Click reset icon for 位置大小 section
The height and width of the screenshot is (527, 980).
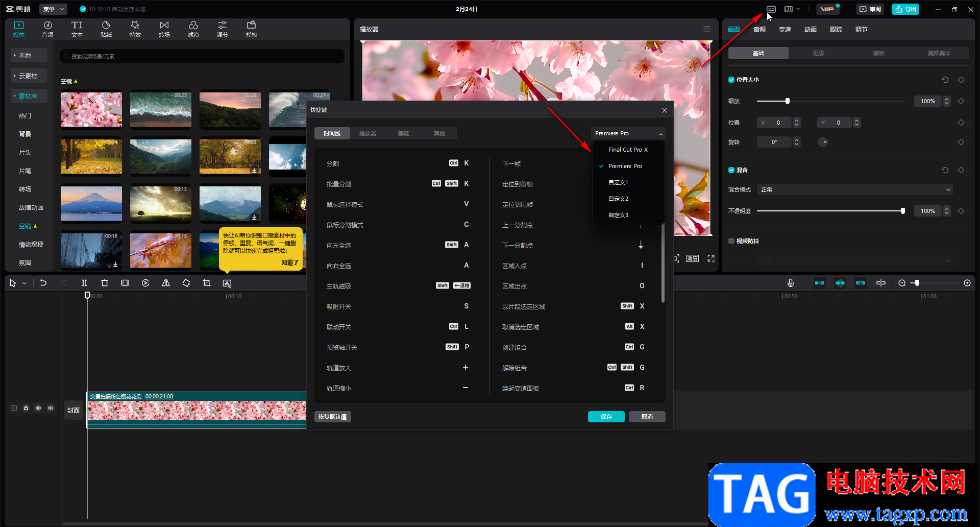tap(945, 80)
